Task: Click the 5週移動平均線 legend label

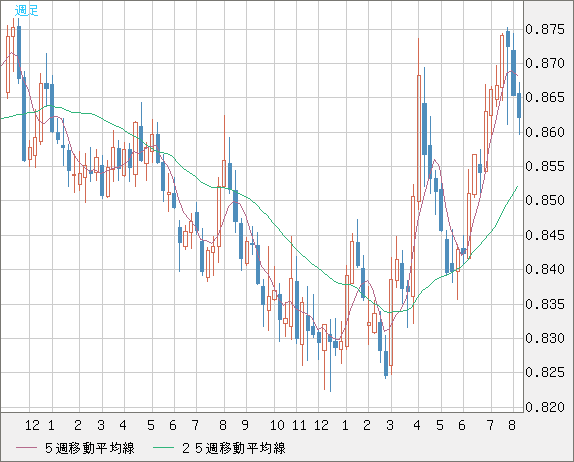Action: tap(90, 448)
